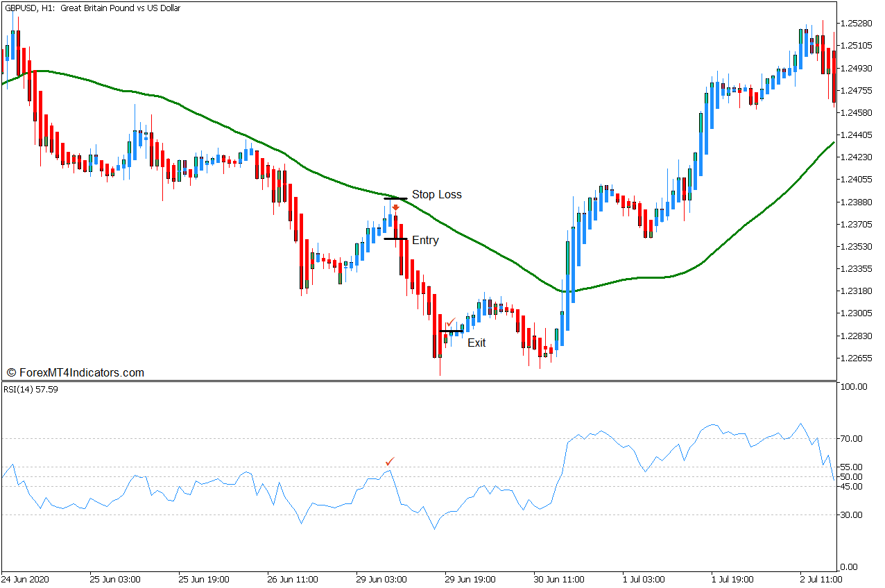Image resolution: width=885 pixels, height=588 pixels.
Task: Click the black Entry horizontal line
Action: [395, 239]
